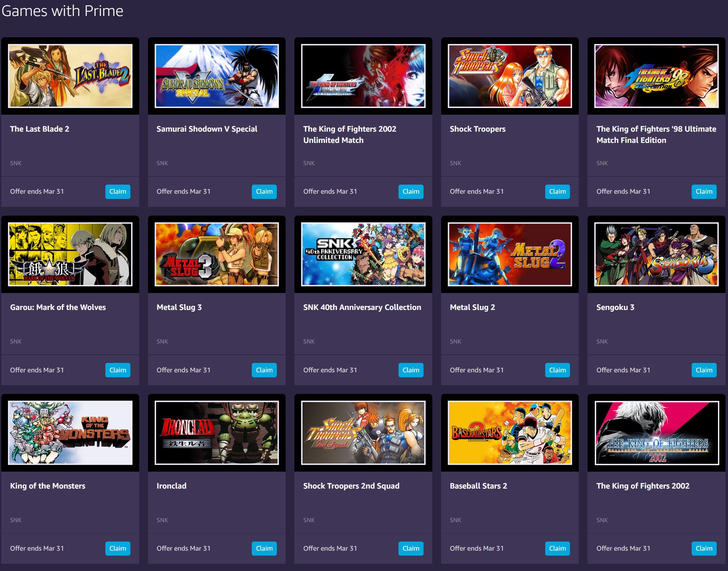The width and height of the screenshot is (728, 571).
Task: Select Samurai Shodown V Special title
Action: coord(207,129)
